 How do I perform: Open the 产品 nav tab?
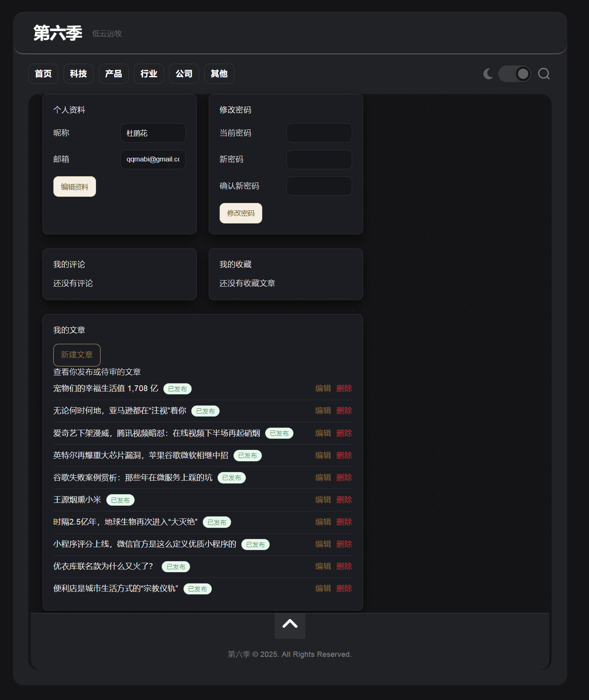[114, 74]
